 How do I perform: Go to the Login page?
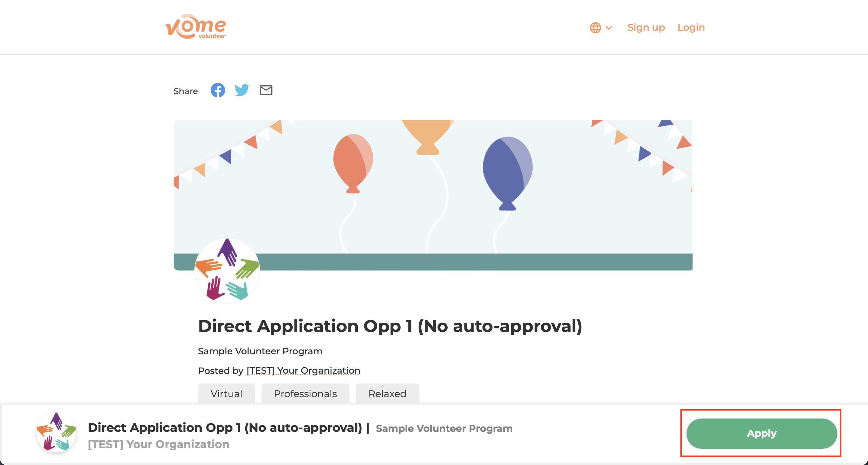click(691, 27)
